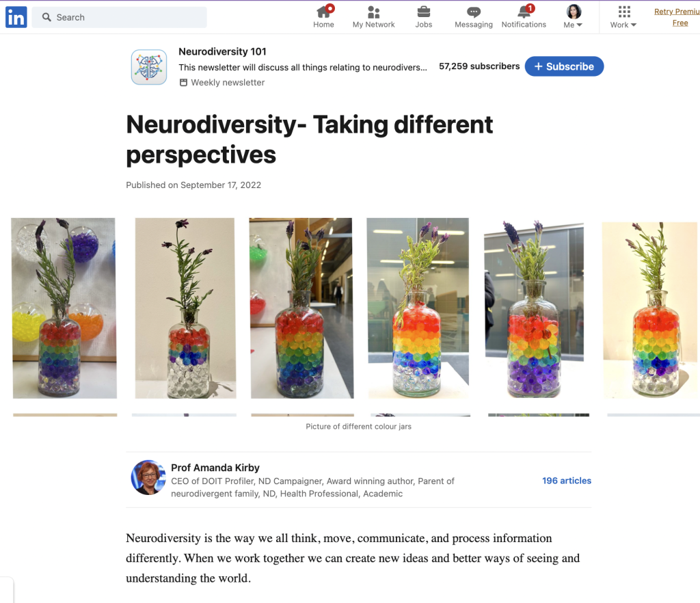Click the 'CEO of DOIT Profiler' author bio text
700x603 pixels.
pyautogui.click(x=312, y=487)
